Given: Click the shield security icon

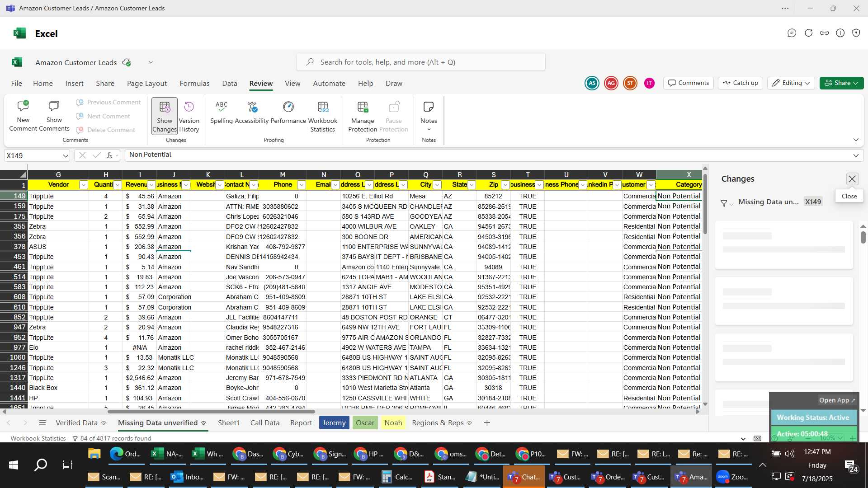Looking at the screenshot, I should (856, 33).
